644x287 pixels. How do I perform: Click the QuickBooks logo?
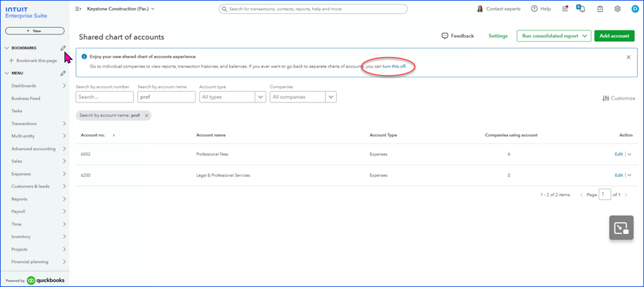tap(45, 280)
